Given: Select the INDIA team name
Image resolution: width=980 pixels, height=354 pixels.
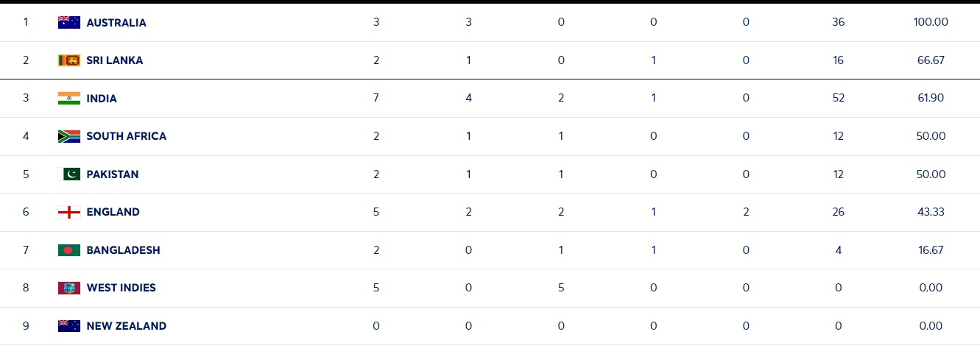Looking at the screenshot, I should [x=102, y=99].
